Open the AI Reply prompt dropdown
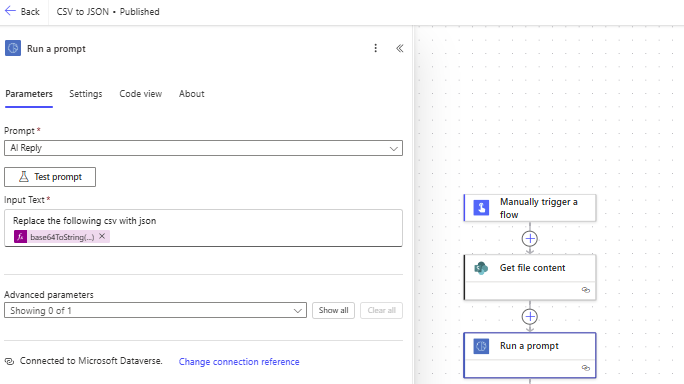 [203, 148]
